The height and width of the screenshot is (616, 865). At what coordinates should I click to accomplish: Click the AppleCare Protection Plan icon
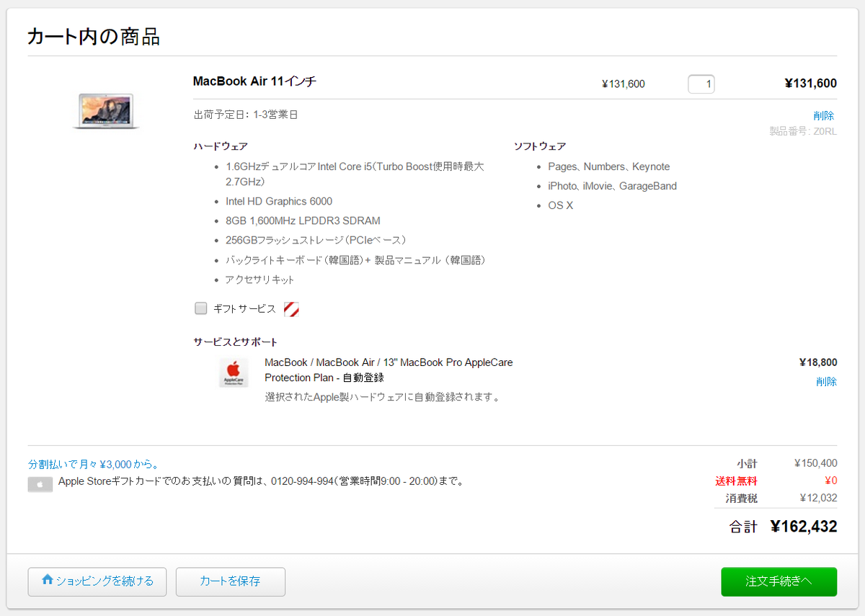click(x=234, y=372)
